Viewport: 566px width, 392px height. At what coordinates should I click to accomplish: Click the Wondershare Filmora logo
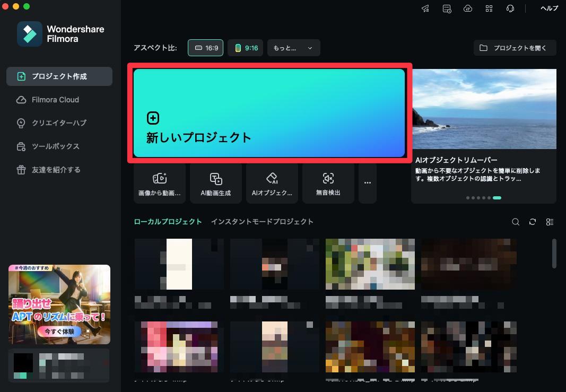coord(60,34)
